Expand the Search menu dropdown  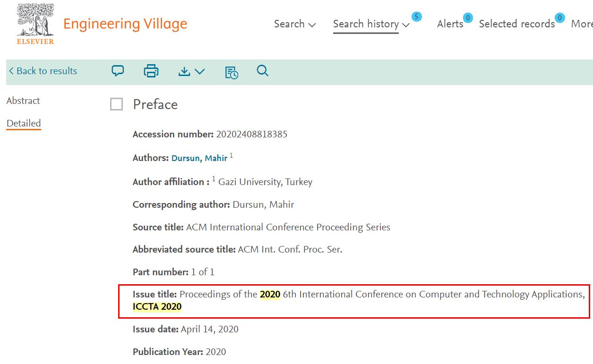(295, 24)
